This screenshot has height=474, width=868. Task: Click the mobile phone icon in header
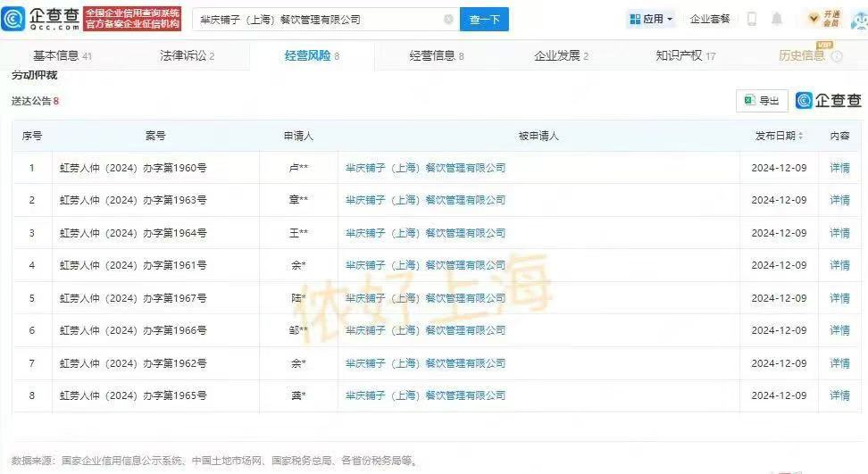pos(752,19)
